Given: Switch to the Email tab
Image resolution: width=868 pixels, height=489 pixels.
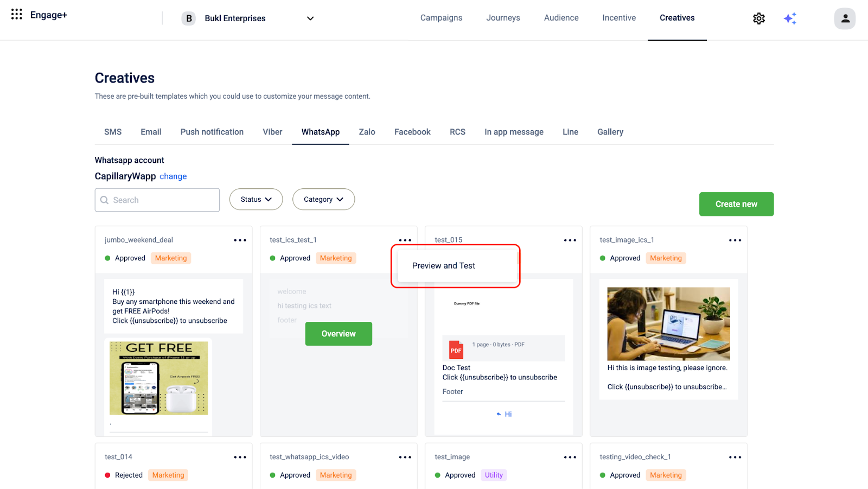Looking at the screenshot, I should coord(151,132).
